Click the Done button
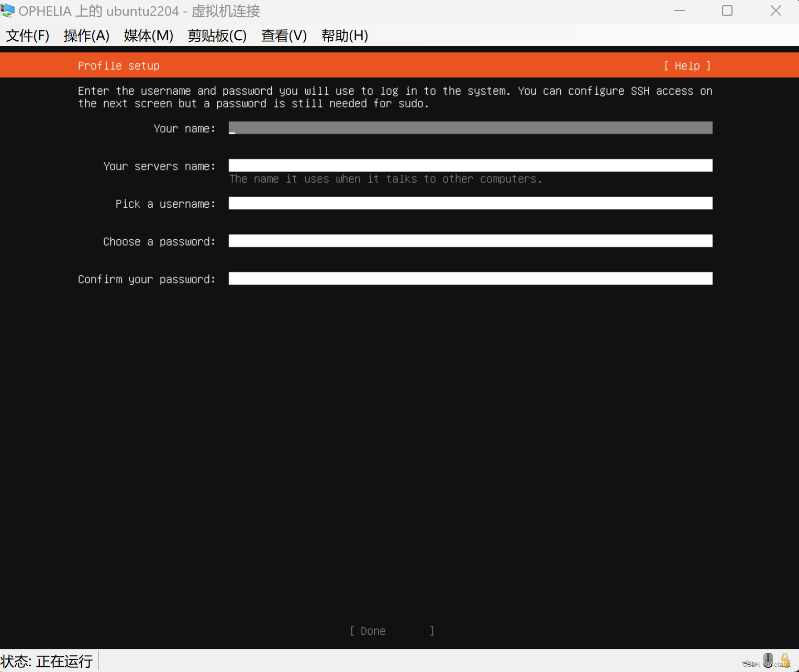The height and width of the screenshot is (672, 799). point(392,631)
